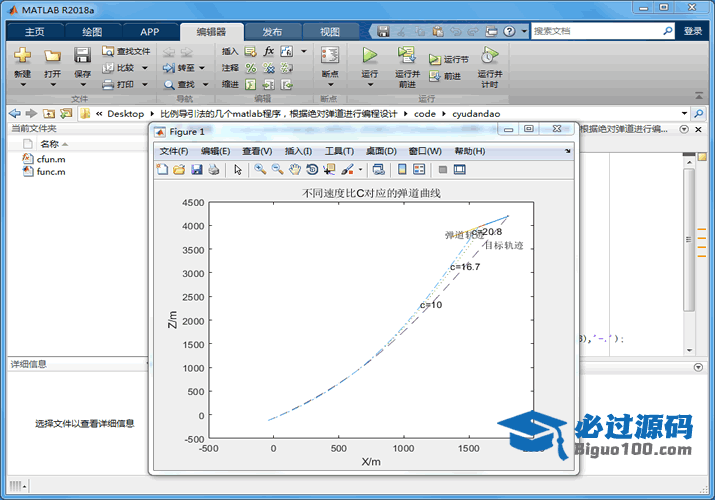Collapse the ribbon with the minimize arrow
The width and height of the screenshot is (715, 500).
point(699,96)
